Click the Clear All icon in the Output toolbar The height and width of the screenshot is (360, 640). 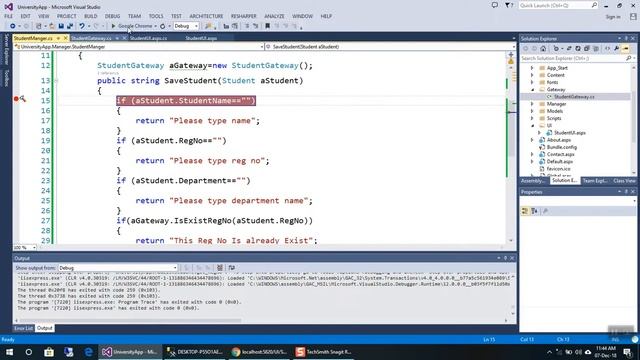point(220,268)
